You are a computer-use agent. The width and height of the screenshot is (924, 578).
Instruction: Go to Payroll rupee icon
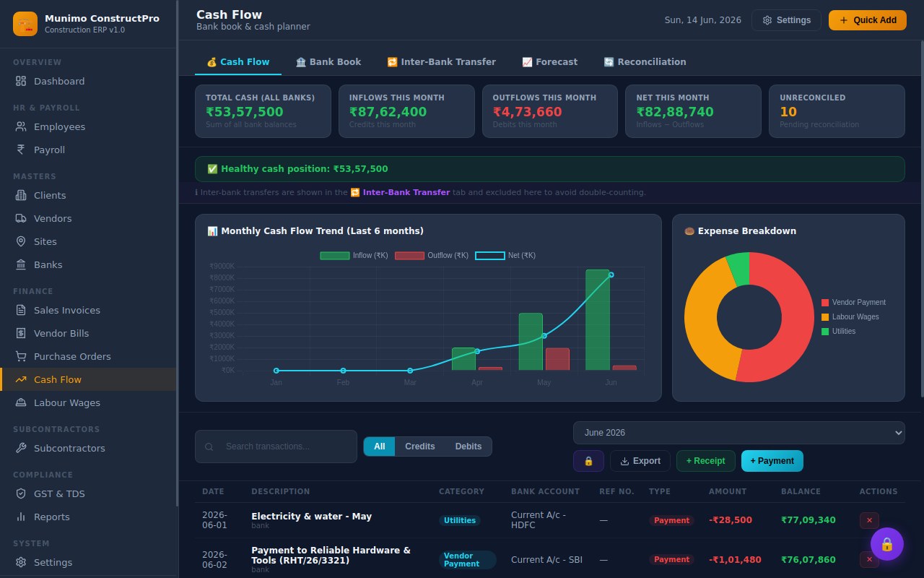21,150
